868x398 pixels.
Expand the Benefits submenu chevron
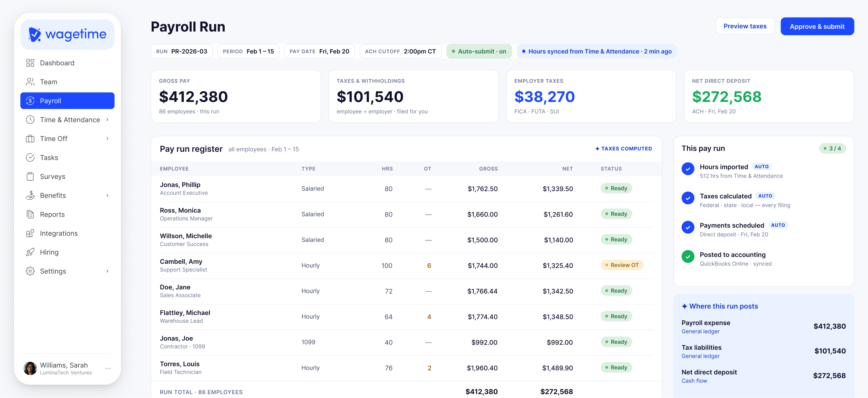[107, 195]
